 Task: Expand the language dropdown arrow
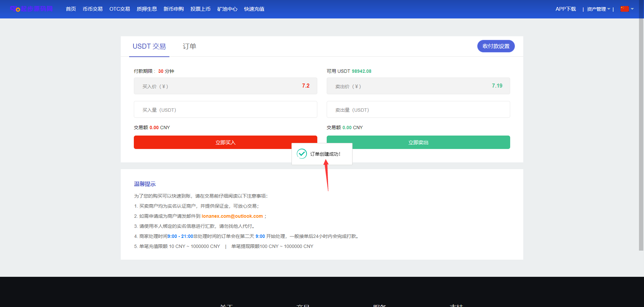[x=632, y=9]
